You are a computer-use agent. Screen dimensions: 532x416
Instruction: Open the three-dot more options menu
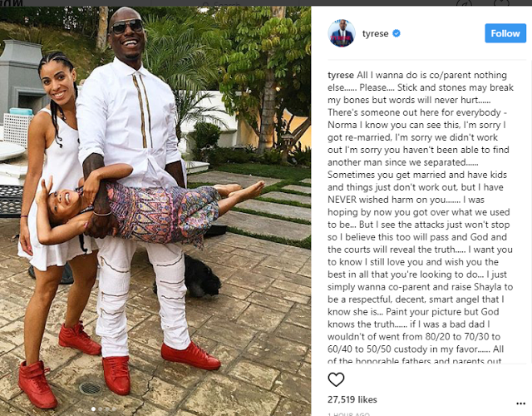coord(520,403)
